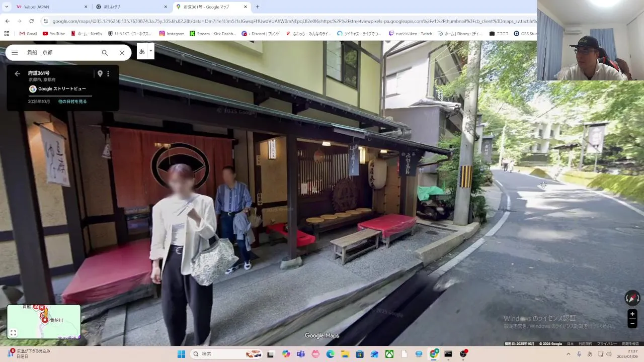
Task: Open the ツイキャス bookmark
Action: click(x=359, y=34)
